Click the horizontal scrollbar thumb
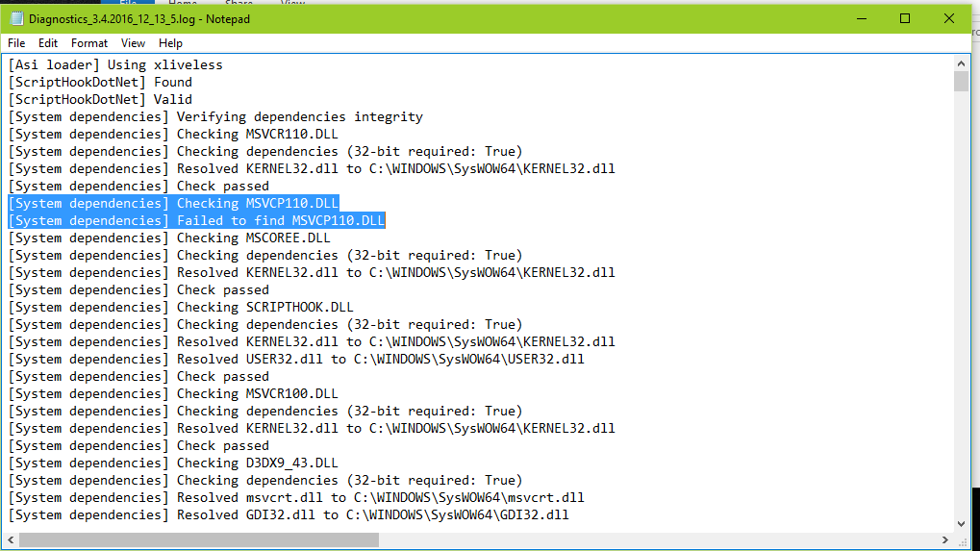Viewport: 980px width, 551px height. pos(199,539)
